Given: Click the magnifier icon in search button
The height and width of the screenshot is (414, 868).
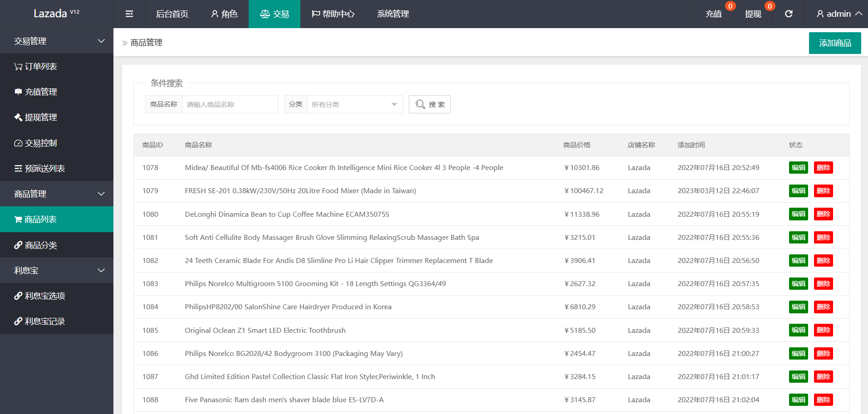Looking at the screenshot, I should click(420, 104).
